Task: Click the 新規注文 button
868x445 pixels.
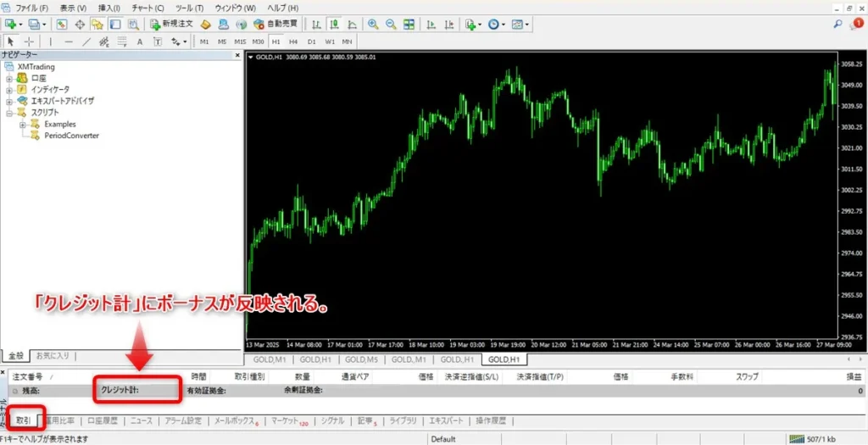Action: point(172,25)
